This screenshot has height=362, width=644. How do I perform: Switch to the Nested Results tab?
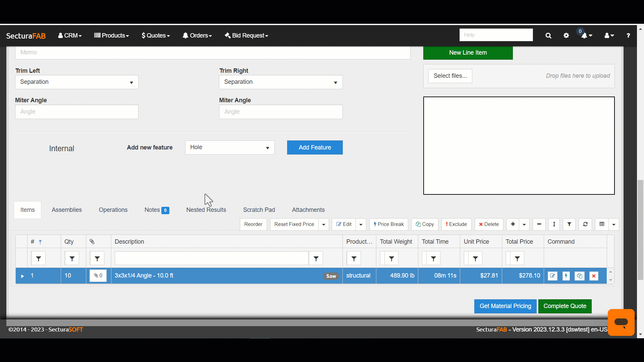(x=206, y=209)
